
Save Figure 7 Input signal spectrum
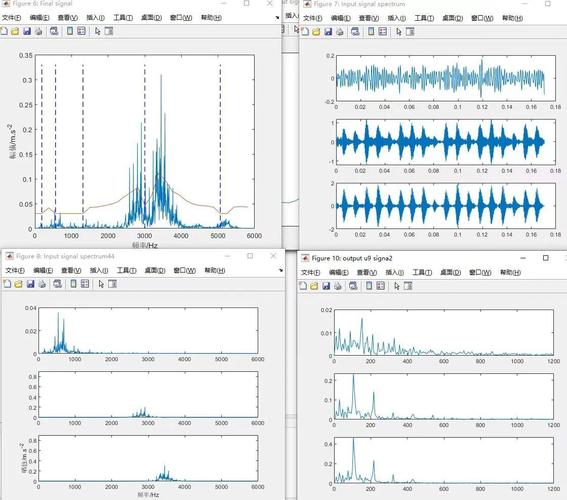point(328,32)
